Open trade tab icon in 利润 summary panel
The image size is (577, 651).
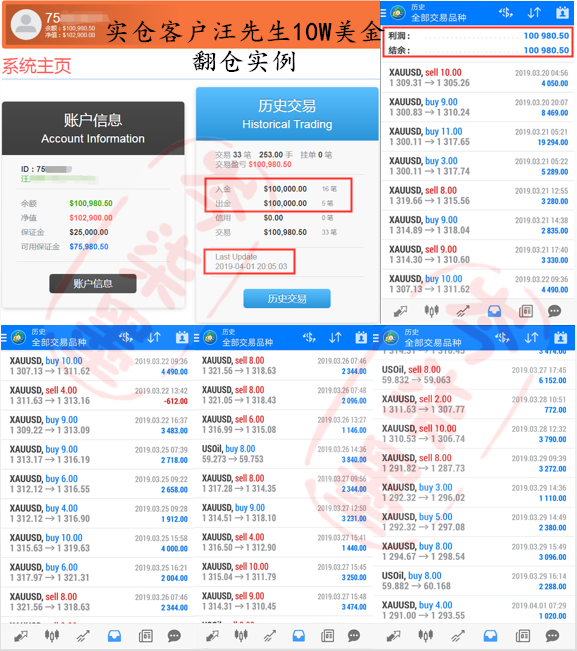(463, 311)
